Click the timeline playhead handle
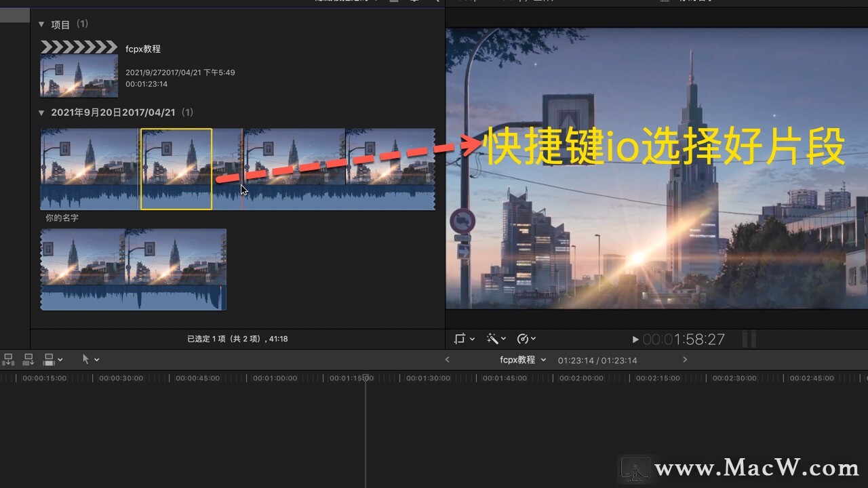 coord(366,378)
